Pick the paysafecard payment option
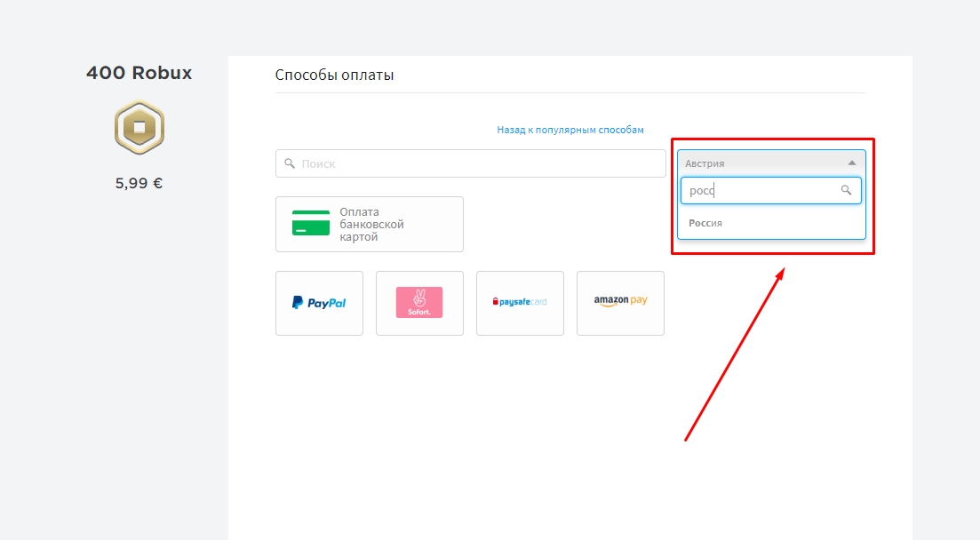980x540 pixels. [x=520, y=303]
